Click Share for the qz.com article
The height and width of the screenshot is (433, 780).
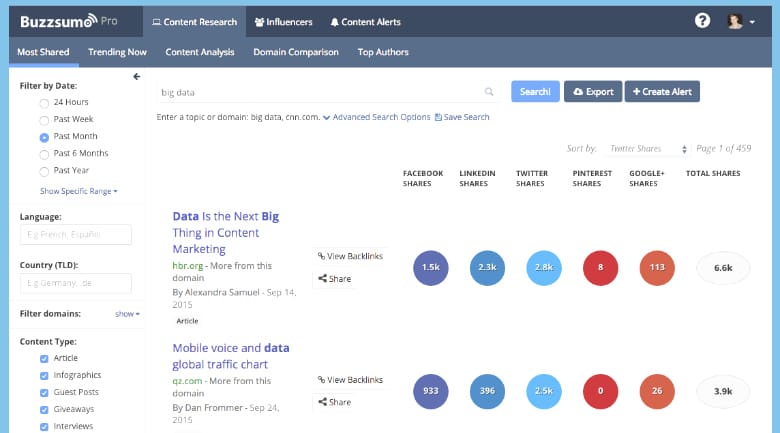335,402
